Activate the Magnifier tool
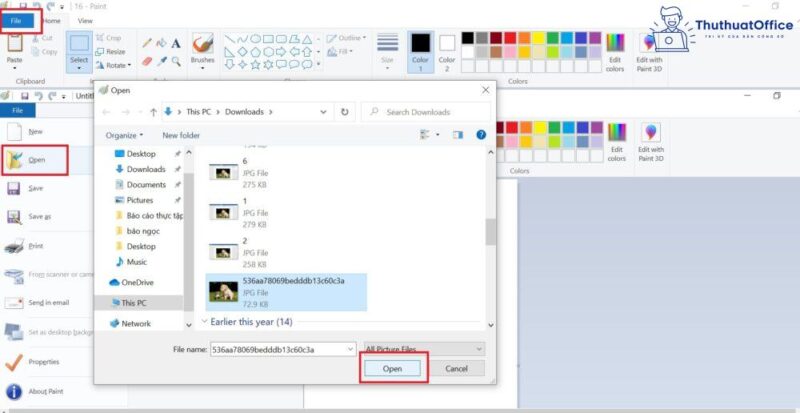800x413 pixels. 176,61
